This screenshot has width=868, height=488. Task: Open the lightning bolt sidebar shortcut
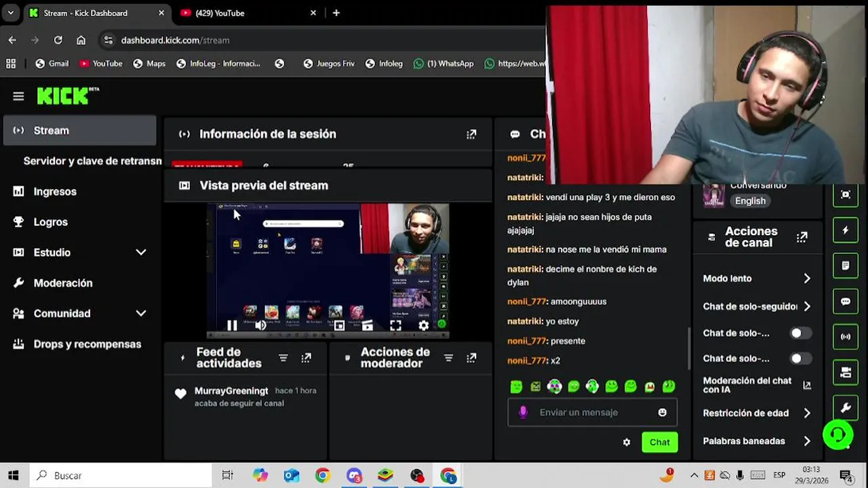pos(846,230)
